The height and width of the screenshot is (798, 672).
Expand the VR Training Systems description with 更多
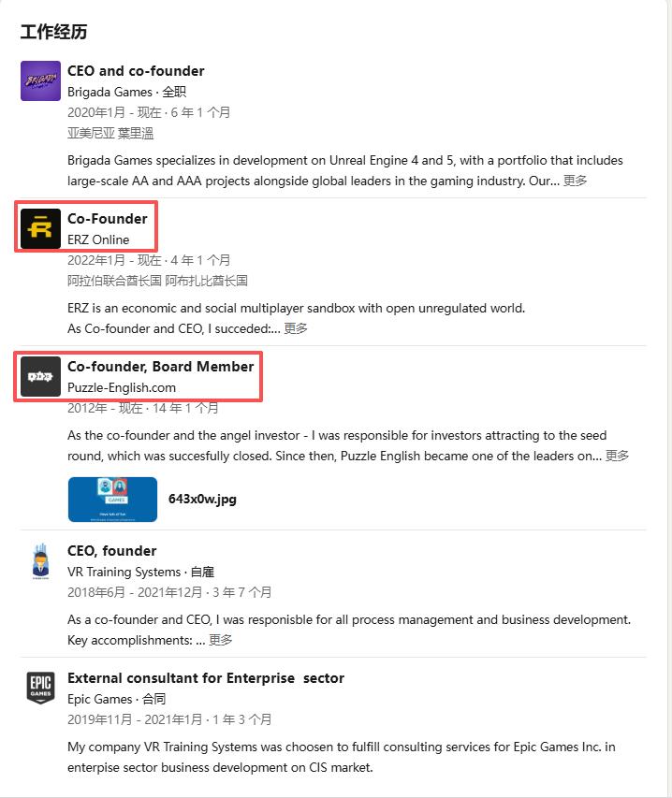221,640
